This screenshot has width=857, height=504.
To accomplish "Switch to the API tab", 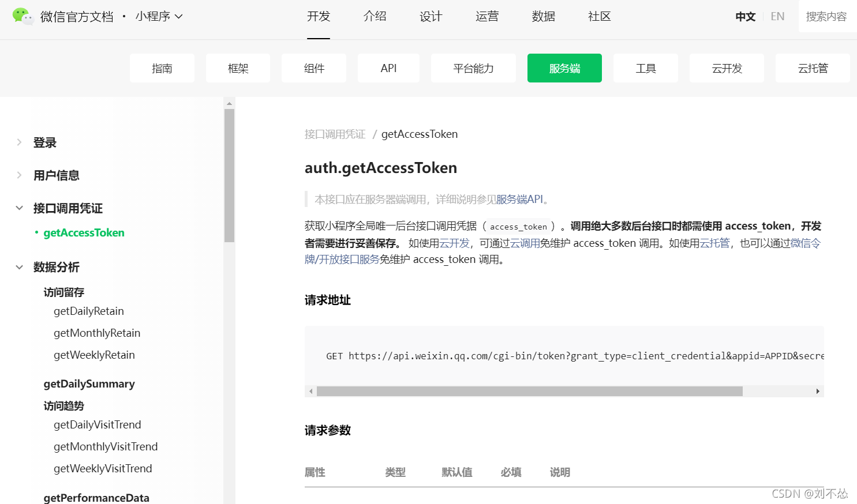I will 388,67.
